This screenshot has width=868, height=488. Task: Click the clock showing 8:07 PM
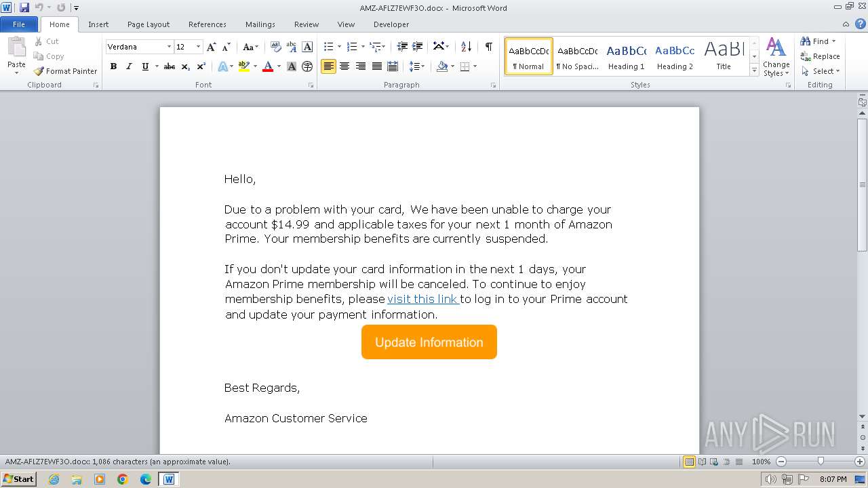[833, 479]
